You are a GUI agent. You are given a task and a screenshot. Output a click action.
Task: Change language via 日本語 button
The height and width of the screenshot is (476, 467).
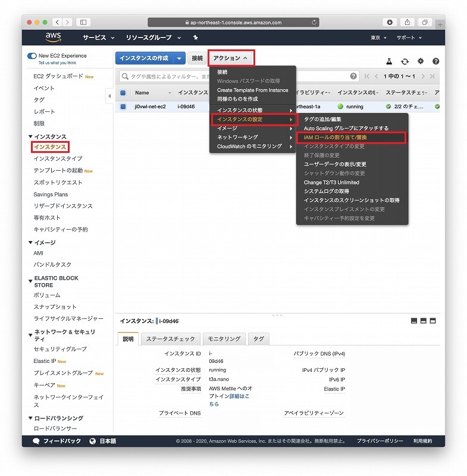pos(103,441)
